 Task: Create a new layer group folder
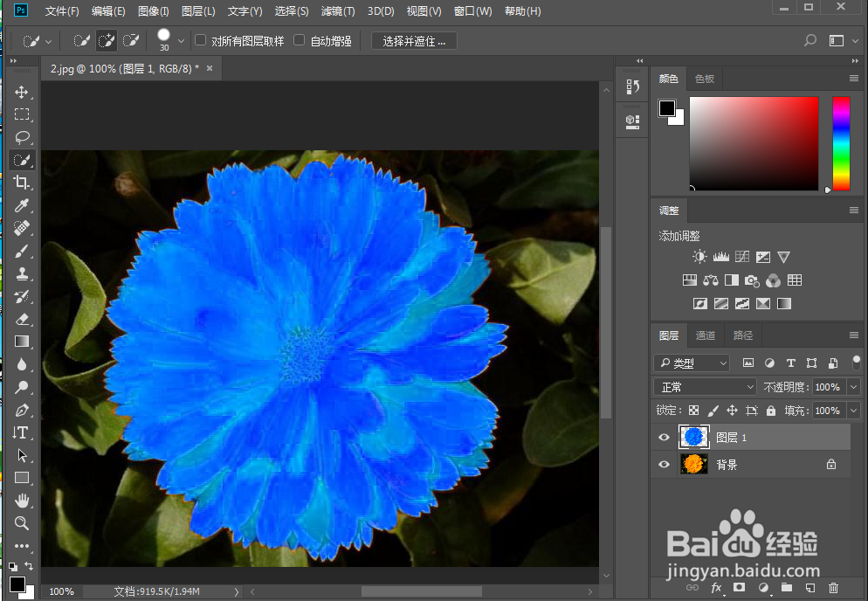click(787, 588)
